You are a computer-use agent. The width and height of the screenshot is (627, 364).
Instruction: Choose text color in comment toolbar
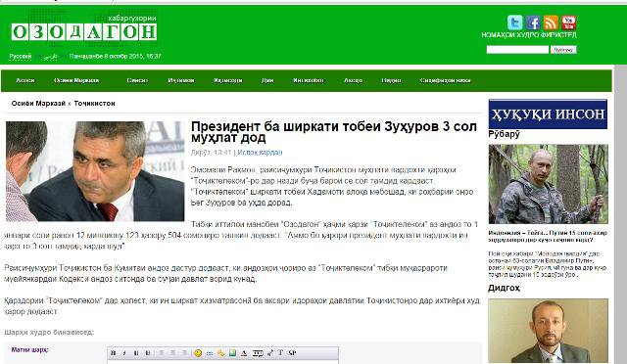click(244, 353)
